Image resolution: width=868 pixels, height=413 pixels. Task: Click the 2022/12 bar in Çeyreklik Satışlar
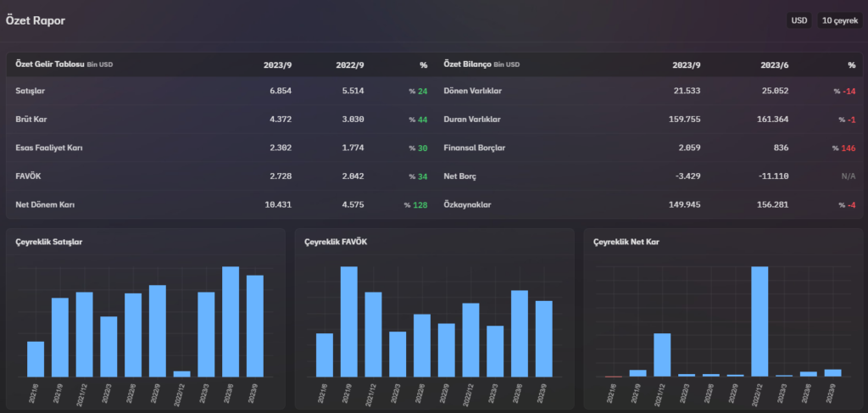pyautogui.click(x=181, y=374)
